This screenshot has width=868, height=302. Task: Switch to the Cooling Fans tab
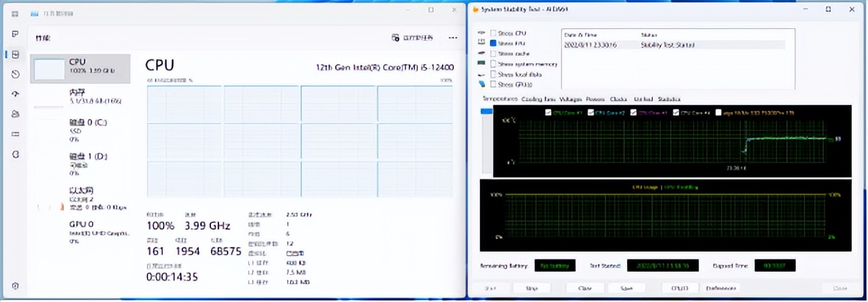[538, 99]
